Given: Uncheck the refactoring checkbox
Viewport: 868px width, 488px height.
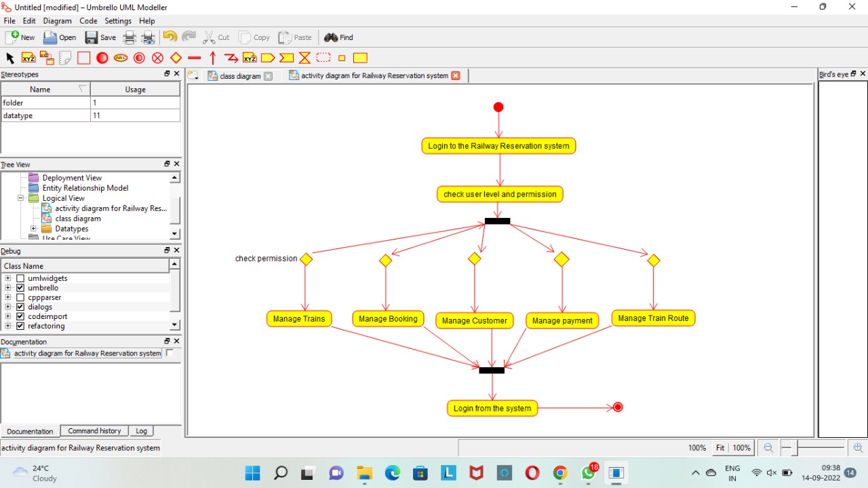Looking at the screenshot, I should pos(21,326).
